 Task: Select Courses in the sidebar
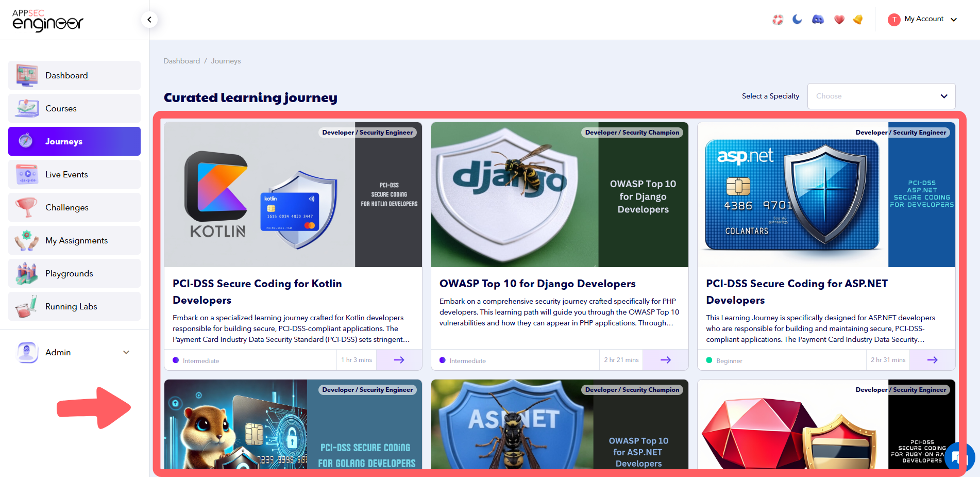point(61,108)
